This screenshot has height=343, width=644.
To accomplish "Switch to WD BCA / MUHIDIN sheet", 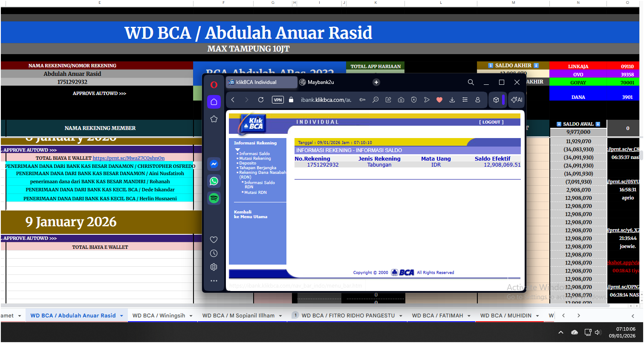I will [x=506, y=316].
